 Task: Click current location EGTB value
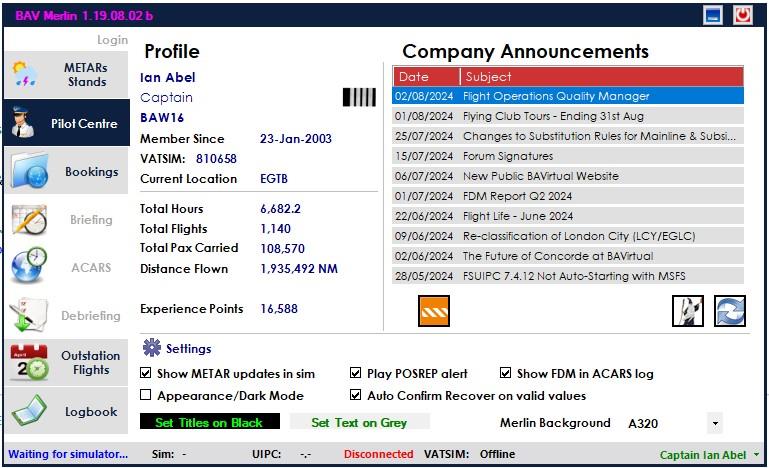[274, 179]
